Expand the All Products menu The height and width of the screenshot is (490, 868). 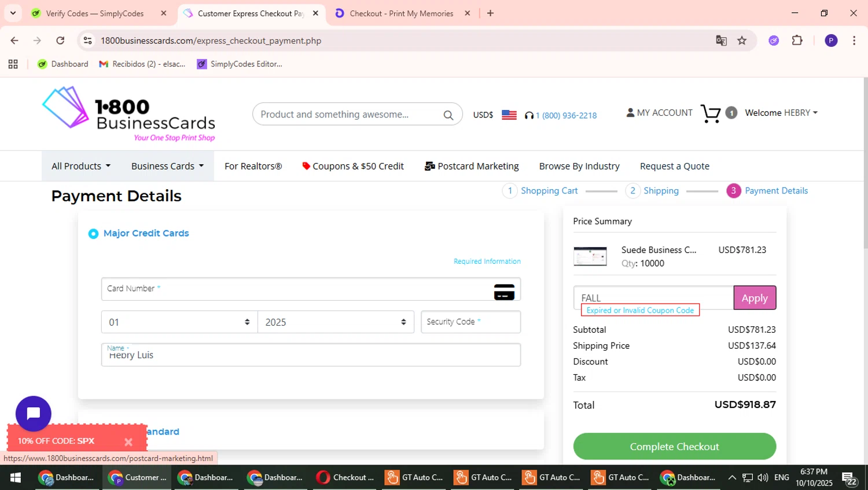(80, 166)
